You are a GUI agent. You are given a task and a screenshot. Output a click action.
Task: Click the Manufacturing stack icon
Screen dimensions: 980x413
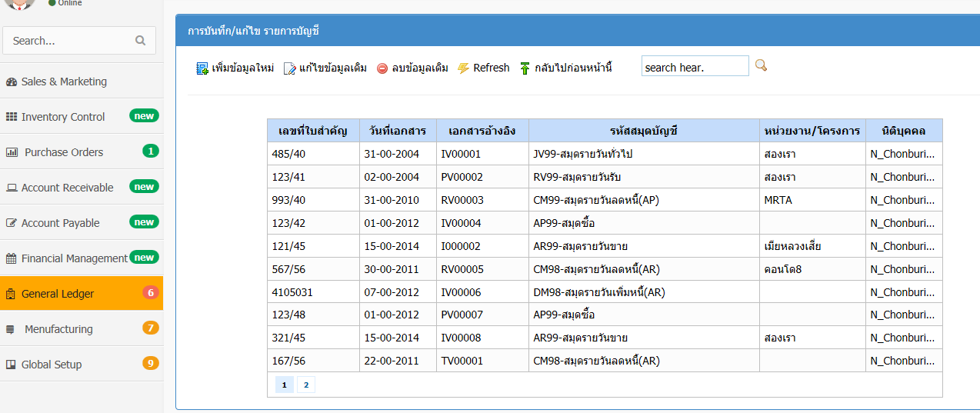point(10,329)
